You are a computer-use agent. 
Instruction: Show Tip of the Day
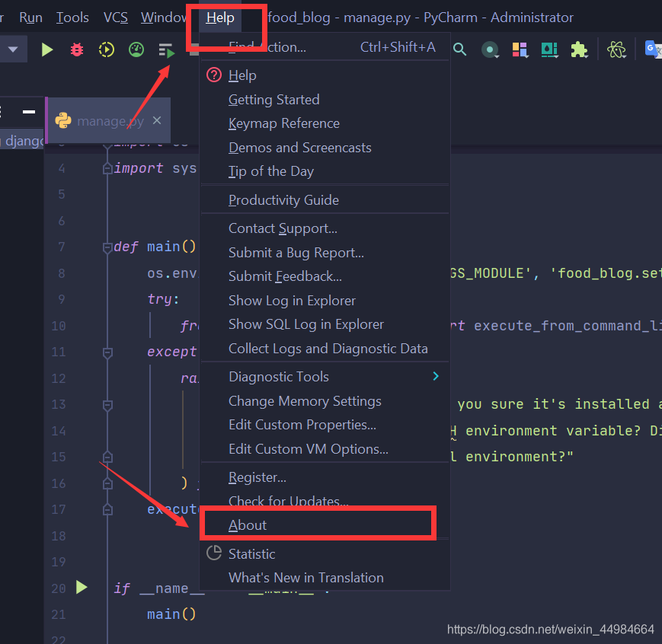point(325,171)
